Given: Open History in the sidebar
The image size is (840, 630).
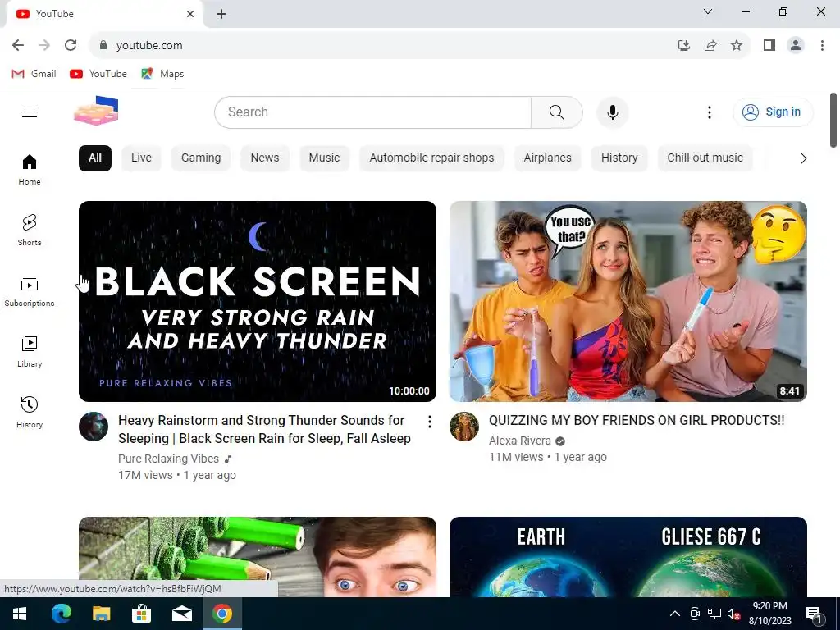Looking at the screenshot, I should (x=30, y=413).
